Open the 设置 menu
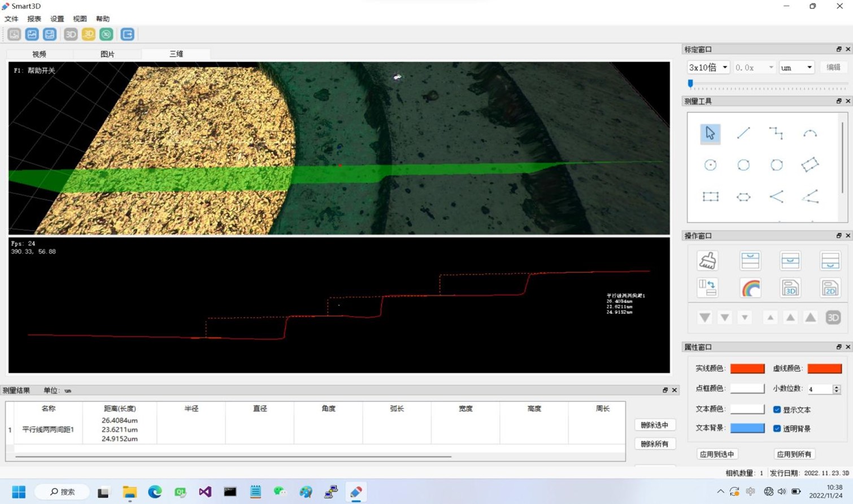The width and height of the screenshot is (853, 504). click(57, 19)
